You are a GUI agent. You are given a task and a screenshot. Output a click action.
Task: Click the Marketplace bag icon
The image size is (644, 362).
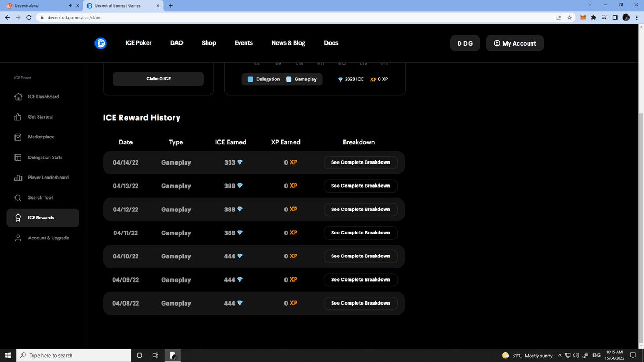18,137
